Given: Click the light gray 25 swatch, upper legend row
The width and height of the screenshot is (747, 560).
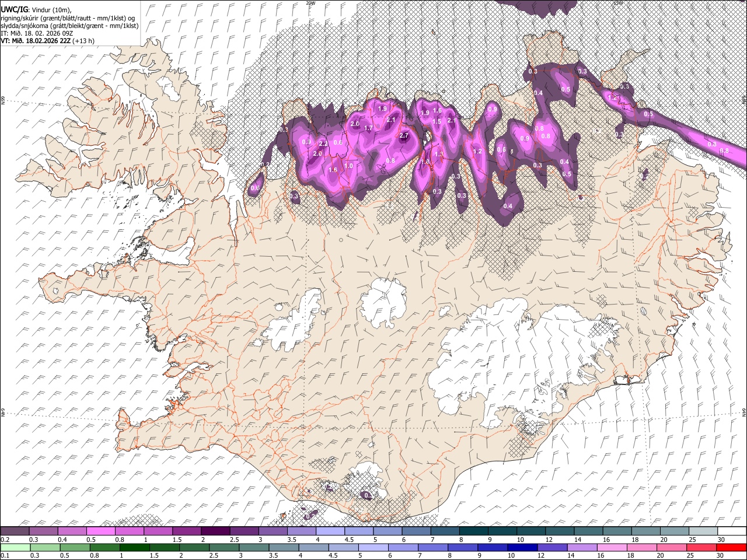Looking at the screenshot, I should coord(704,531).
